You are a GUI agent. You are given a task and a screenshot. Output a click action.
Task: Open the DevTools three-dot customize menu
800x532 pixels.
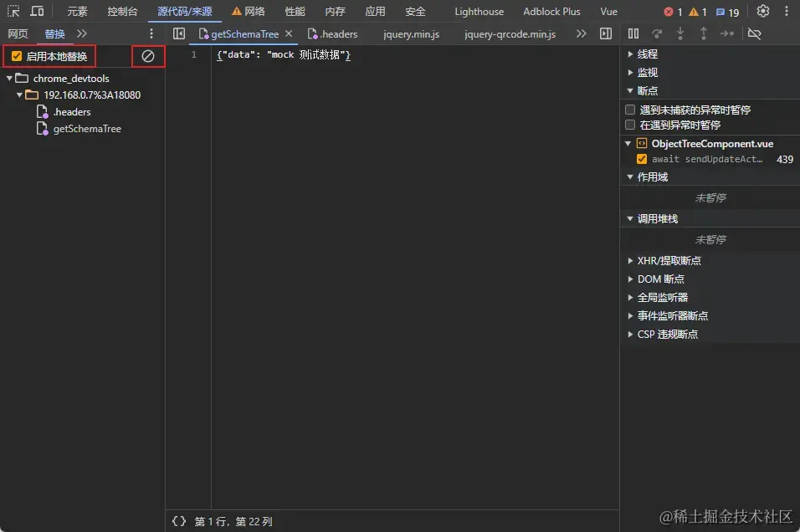(787, 11)
